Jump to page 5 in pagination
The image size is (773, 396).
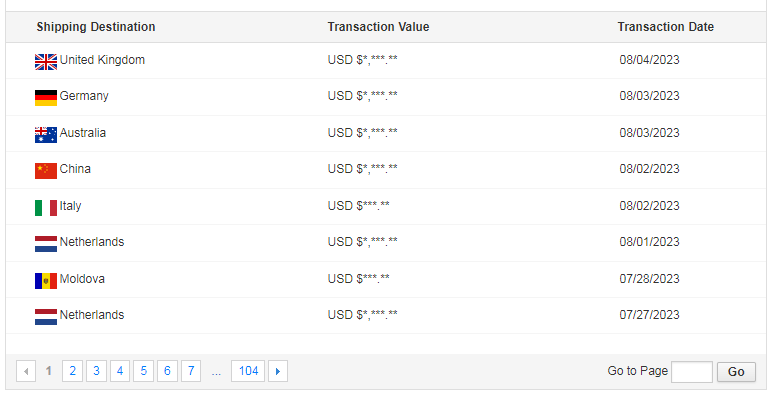(x=143, y=371)
